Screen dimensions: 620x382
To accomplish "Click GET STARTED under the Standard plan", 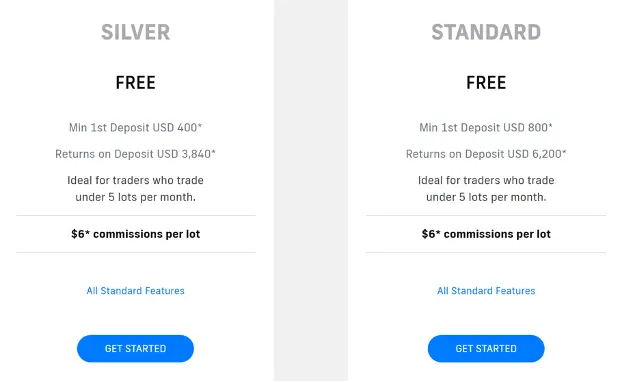I will [486, 348].
